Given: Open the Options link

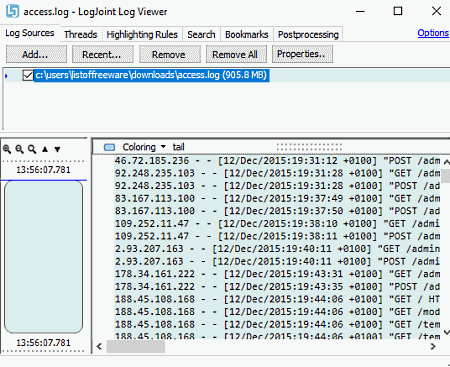Looking at the screenshot, I should 433,33.
